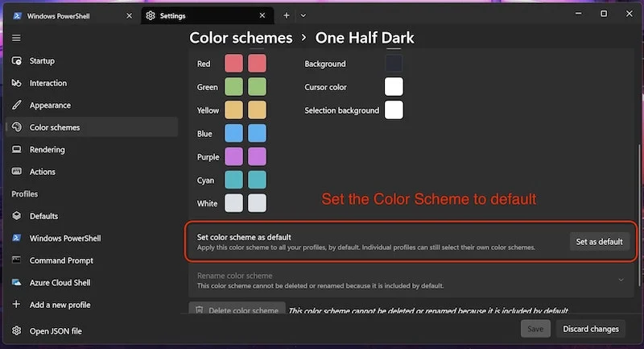This screenshot has width=644, height=349.
Task: Click the Profiles section header
Action: click(25, 193)
